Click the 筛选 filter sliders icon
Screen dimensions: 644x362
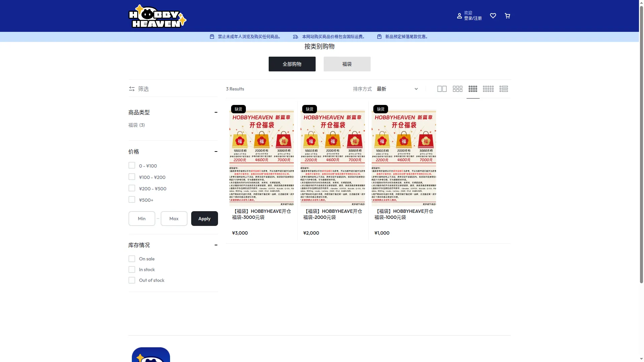[x=132, y=89]
